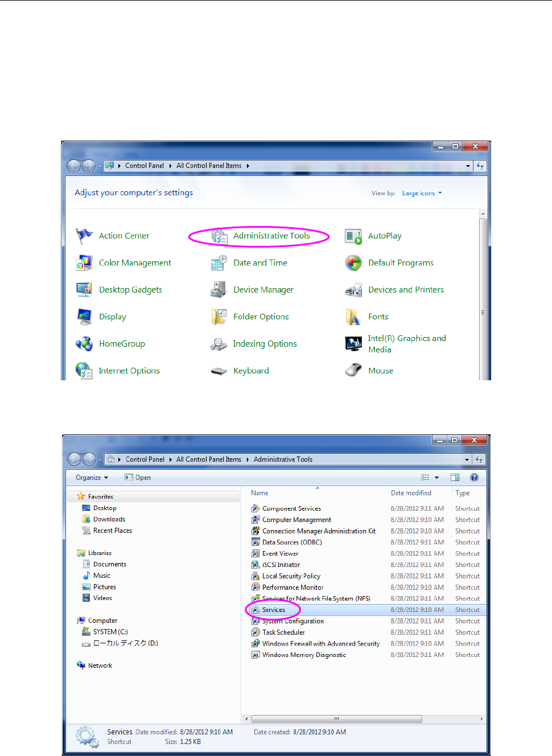
Task: Open the Internet Options icon
Action: coord(84,371)
